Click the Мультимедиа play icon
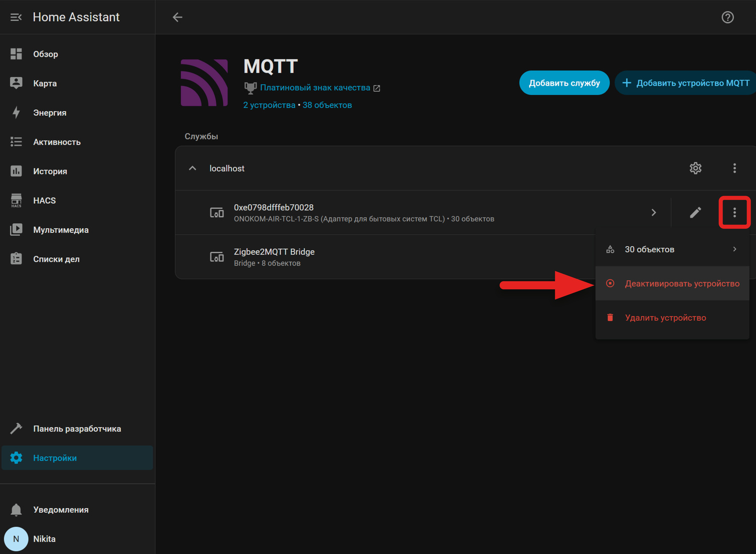This screenshot has height=554, width=756. tap(16, 230)
